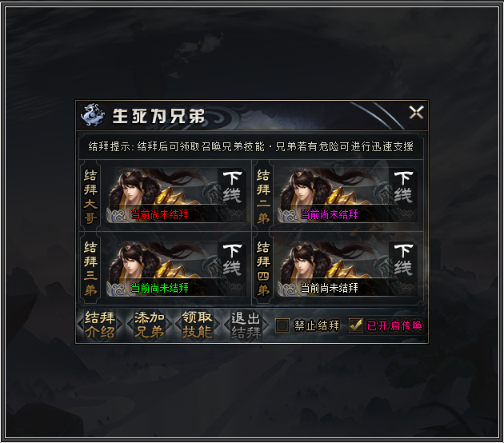Select the 结拜四弟 character portrait

tap(347, 268)
